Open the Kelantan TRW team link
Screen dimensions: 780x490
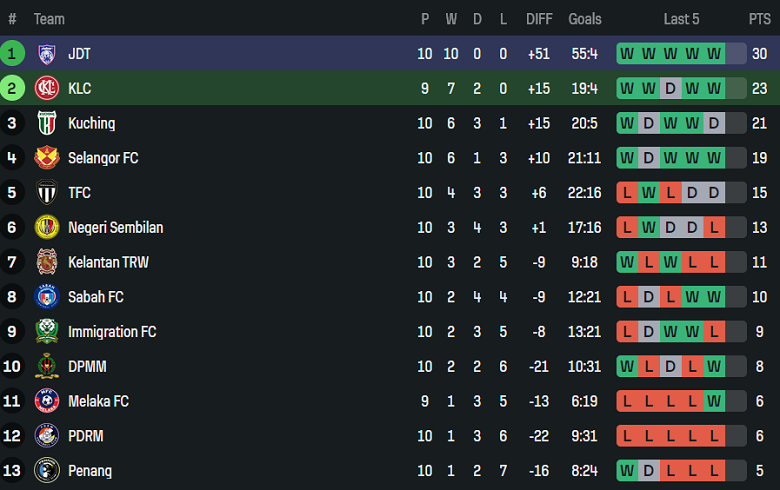click(x=108, y=262)
